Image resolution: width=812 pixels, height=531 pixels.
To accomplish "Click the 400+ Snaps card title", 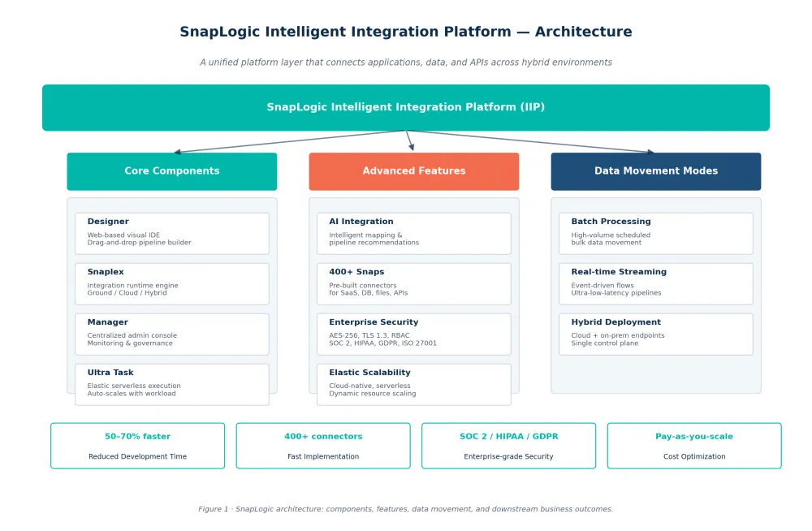I will [x=356, y=271].
